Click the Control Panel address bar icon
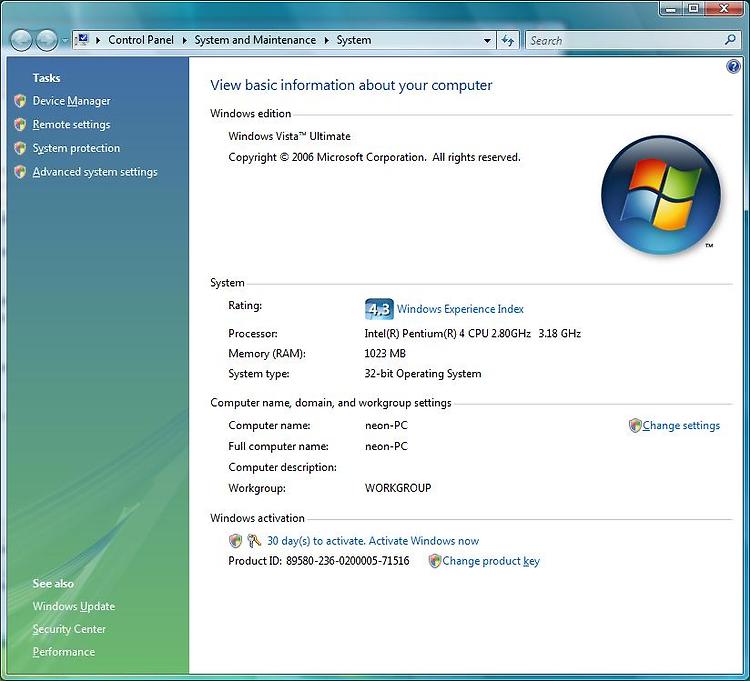750x681 pixels. 82,40
